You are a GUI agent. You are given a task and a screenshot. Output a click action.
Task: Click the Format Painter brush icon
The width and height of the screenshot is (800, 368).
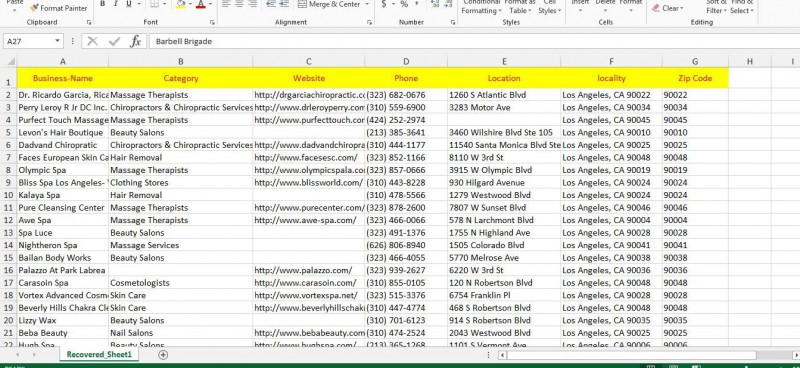click(34, 8)
